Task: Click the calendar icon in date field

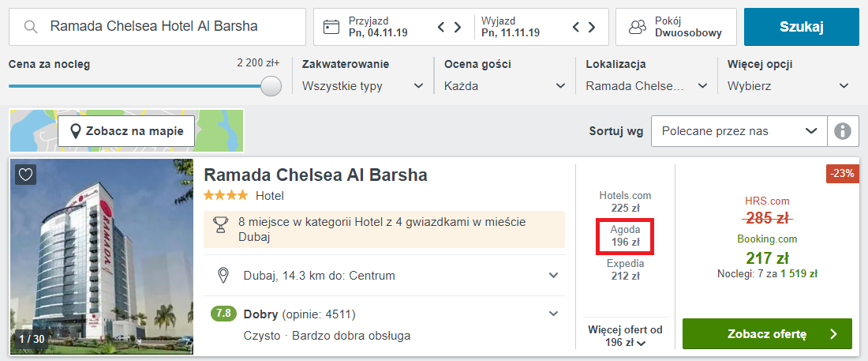Action: coord(332,27)
